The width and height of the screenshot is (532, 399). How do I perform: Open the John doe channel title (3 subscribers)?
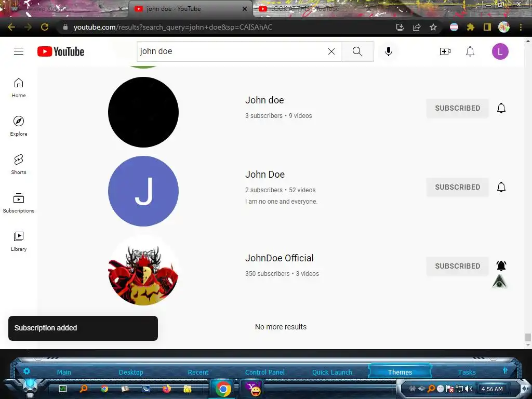point(264,100)
